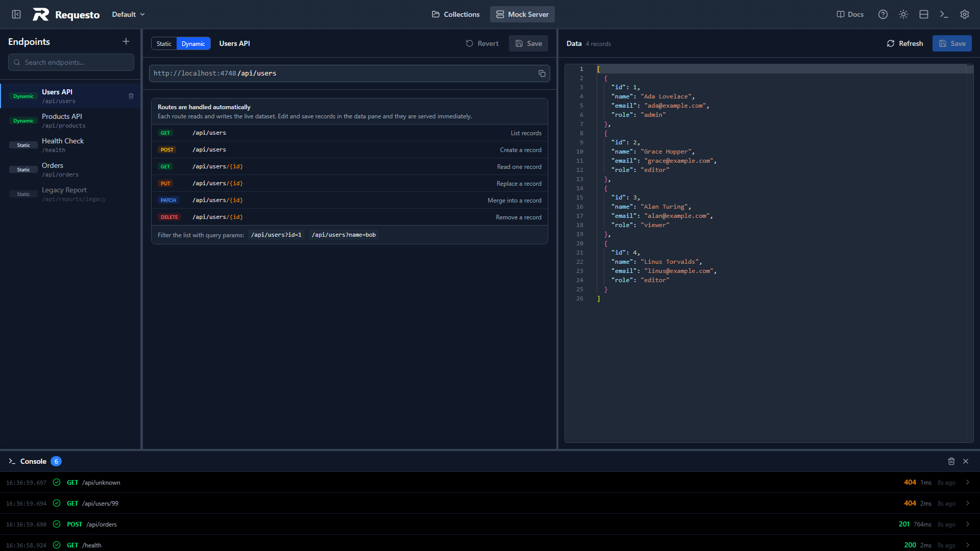
Task: Click the endpoint URL field
Action: point(350,73)
